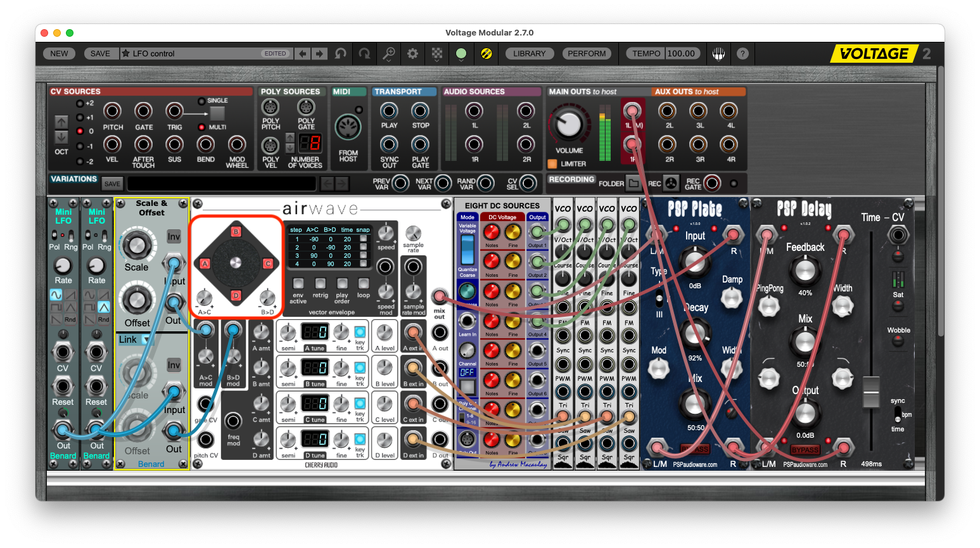This screenshot has height=548, width=980.
Task: Click the Learn In button on DC Sources
Action: 467,321
